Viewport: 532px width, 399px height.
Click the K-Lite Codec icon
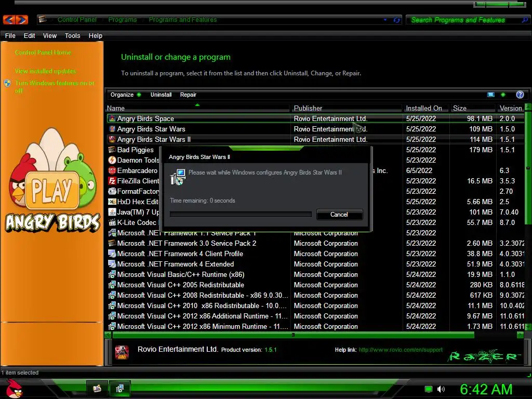(112, 222)
